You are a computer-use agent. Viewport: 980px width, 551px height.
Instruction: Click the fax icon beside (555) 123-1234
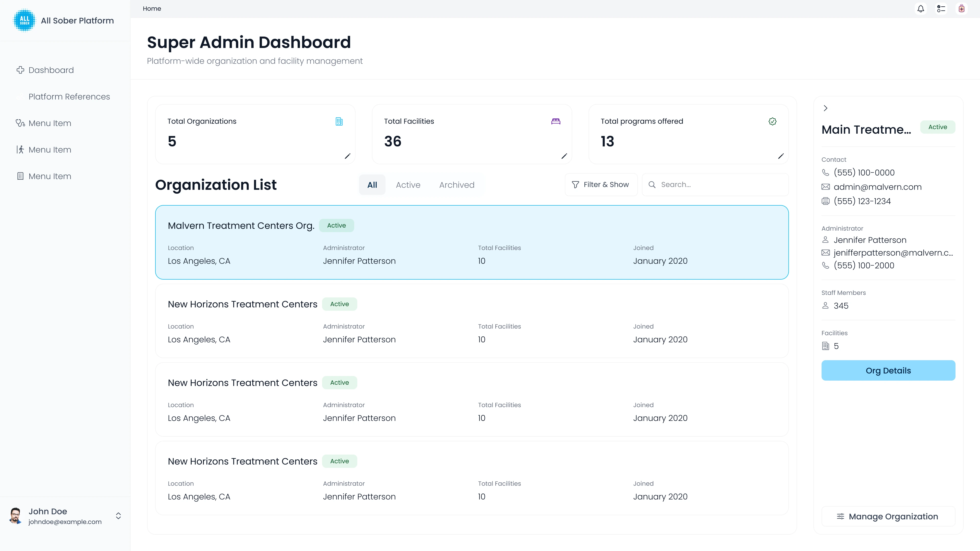tap(826, 201)
